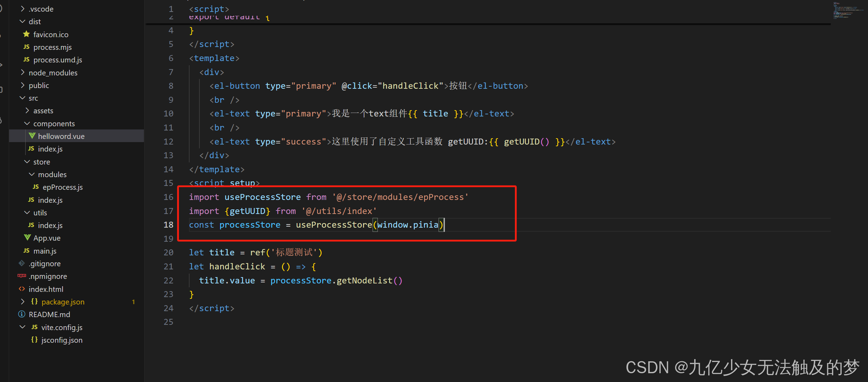This screenshot has height=382, width=868.
Task: Expand the node_modules folder chevron
Action: pyautogui.click(x=22, y=73)
